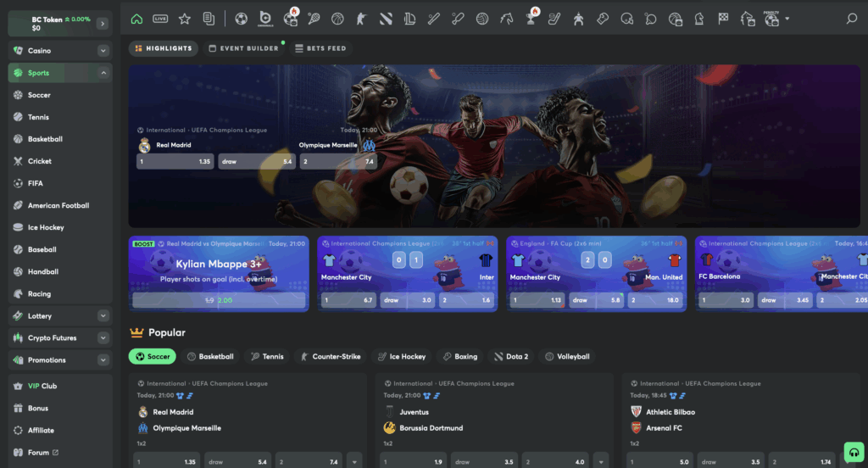Select horse racing icon in top bar
This screenshot has height=468, width=868.
[x=507, y=19]
